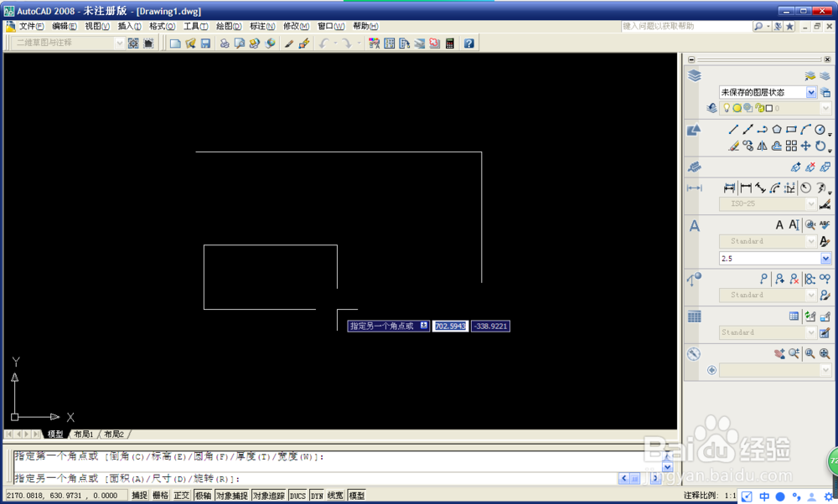Collapse the dashboard panel minus button
Image resolution: width=838 pixels, height=504 pixels.
[691, 59]
